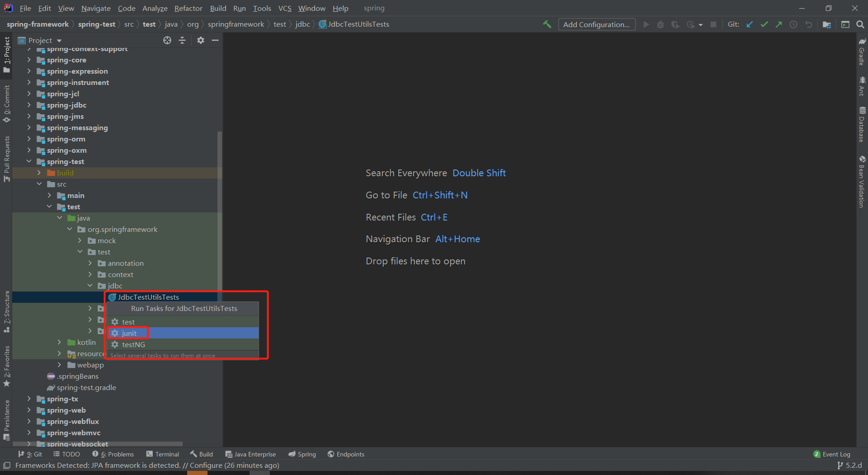Hide the Project panel with minus icon
The image size is (868, 475).
(215, 40)
